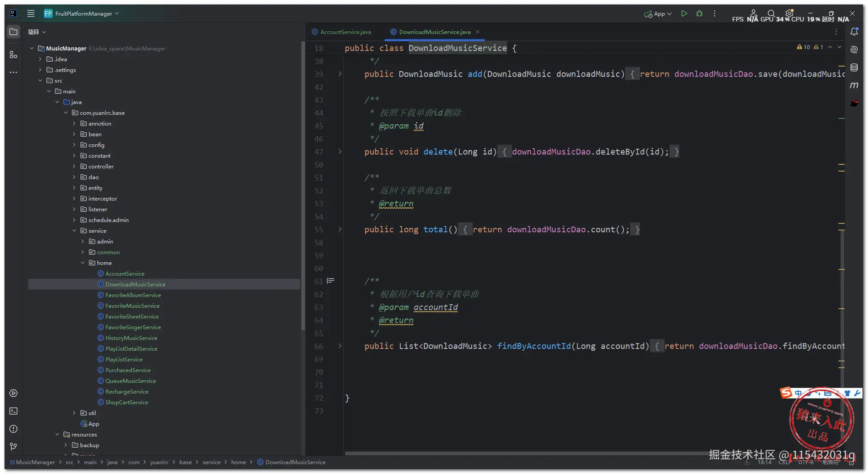Screen dimensions: 868x474
Task: Jump to previous highlighted problem arrow
Action: [830, 47]
